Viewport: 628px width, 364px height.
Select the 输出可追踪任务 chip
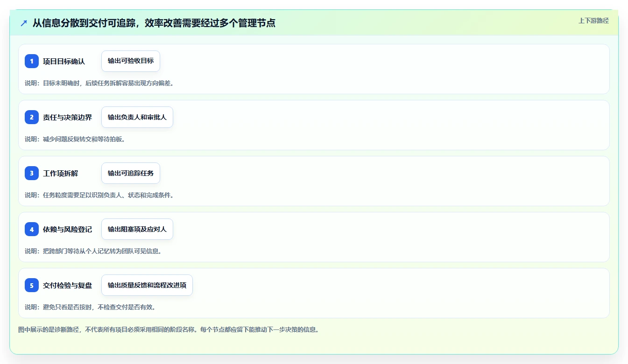coord(131,173)
